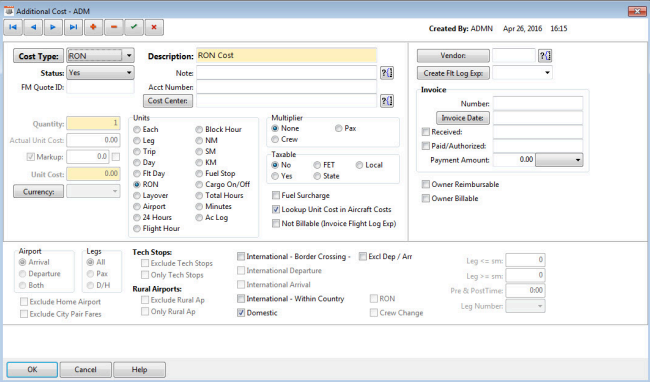The height and width of the screenshot is (382, 650).
Task: Click the FM Quote ID field
Action: pyautogui.click(x=100, y=87)
